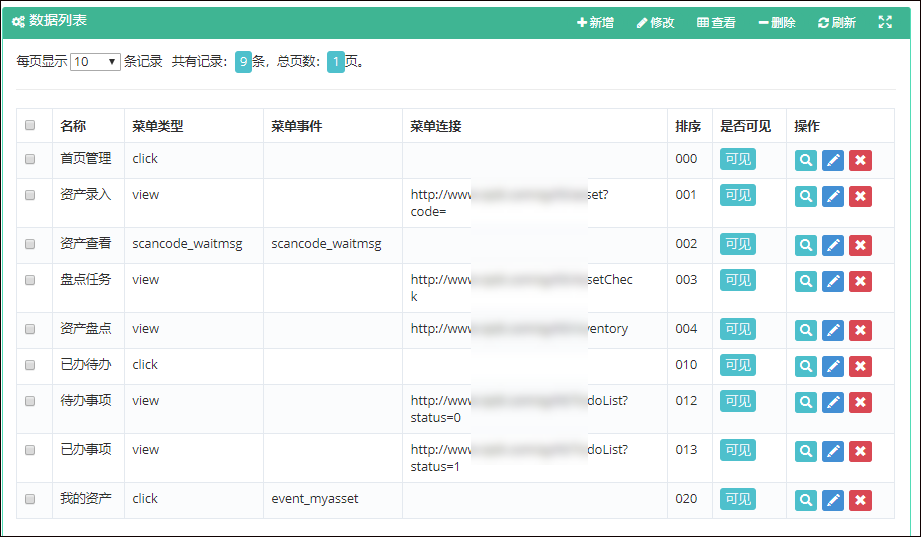This screenshot has width=921, height=537.
Task: View 资产查看 with the magnifier icon
Action: (x=806, y=245)
